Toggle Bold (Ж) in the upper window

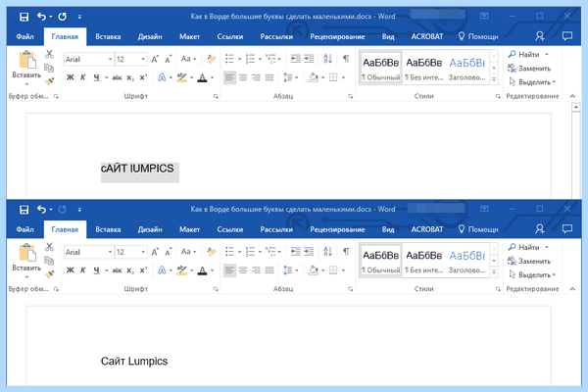pos(71,77)
